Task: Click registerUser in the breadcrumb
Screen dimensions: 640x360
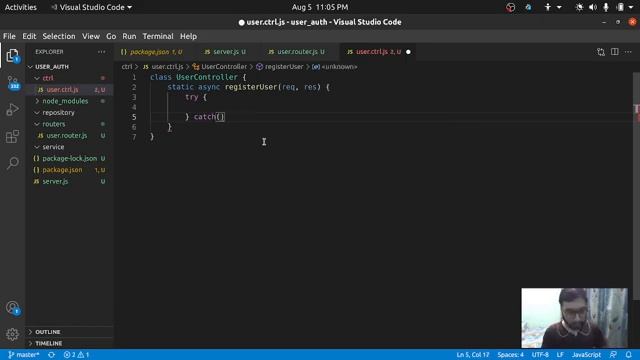Action: [x=284, y=67]
